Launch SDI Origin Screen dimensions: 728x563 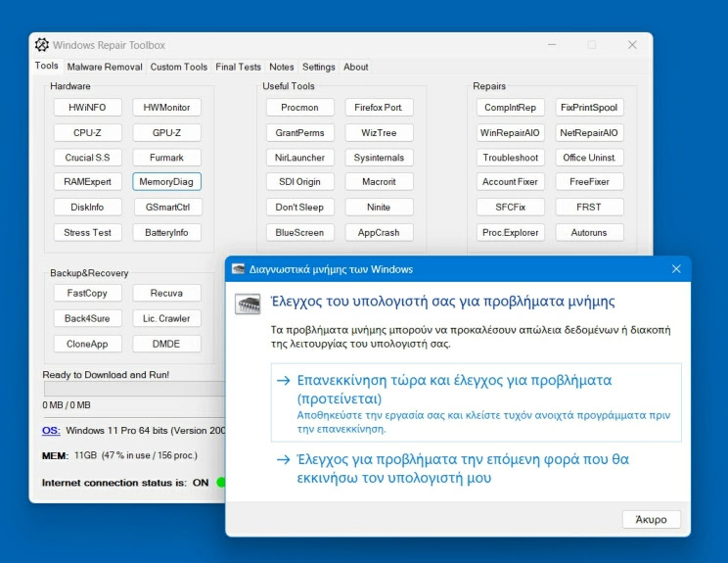coord(300,181)
